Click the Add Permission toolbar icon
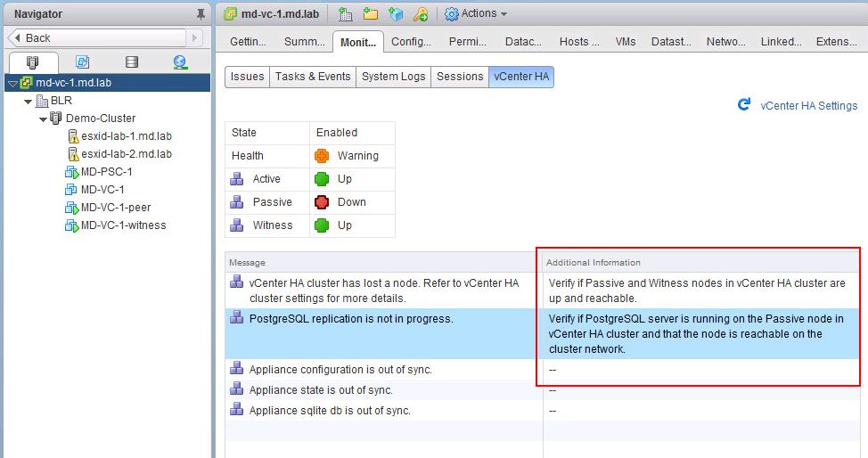Image resolution: width=868 pixels, height=458 pixels. point(421,14)
